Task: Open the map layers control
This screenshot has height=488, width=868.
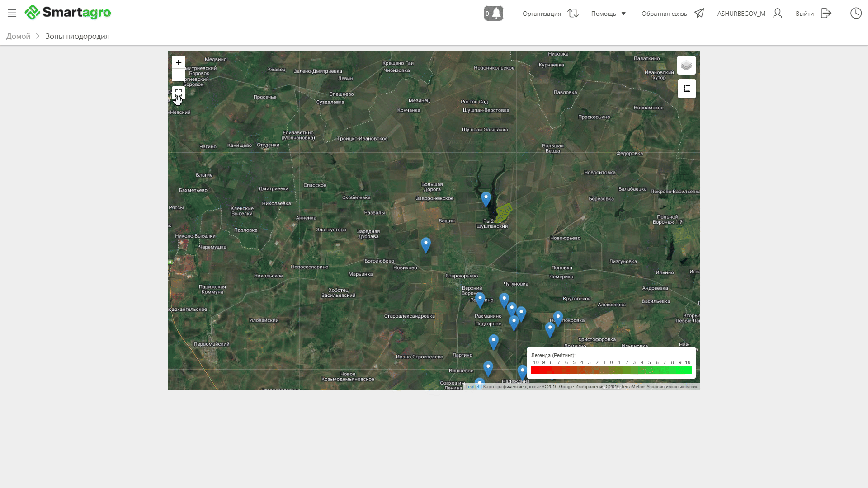Action: point(686,66)
